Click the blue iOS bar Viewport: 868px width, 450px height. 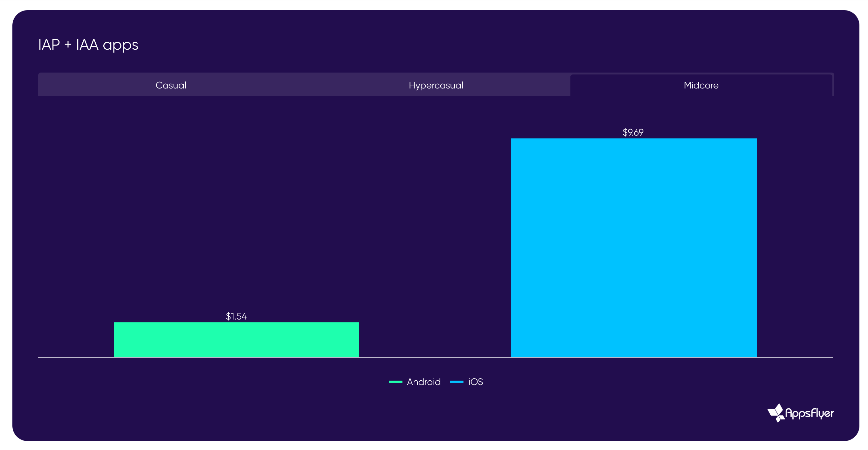[x=633, y=247]
